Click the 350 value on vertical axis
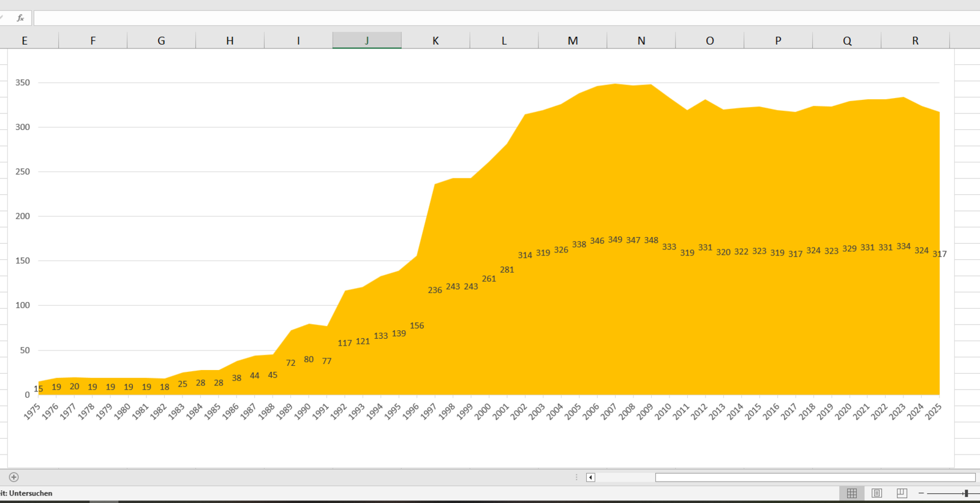Viewport: 980px width, 503px height. [22, 82]
